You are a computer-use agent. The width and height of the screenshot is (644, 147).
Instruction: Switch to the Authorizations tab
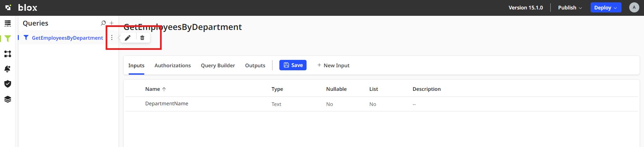[x=173, y=66]
